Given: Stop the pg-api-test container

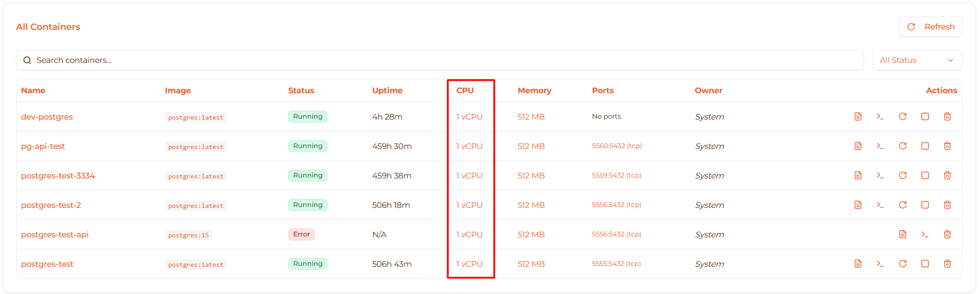Looking at the screenshot, I should click(925, 146).
